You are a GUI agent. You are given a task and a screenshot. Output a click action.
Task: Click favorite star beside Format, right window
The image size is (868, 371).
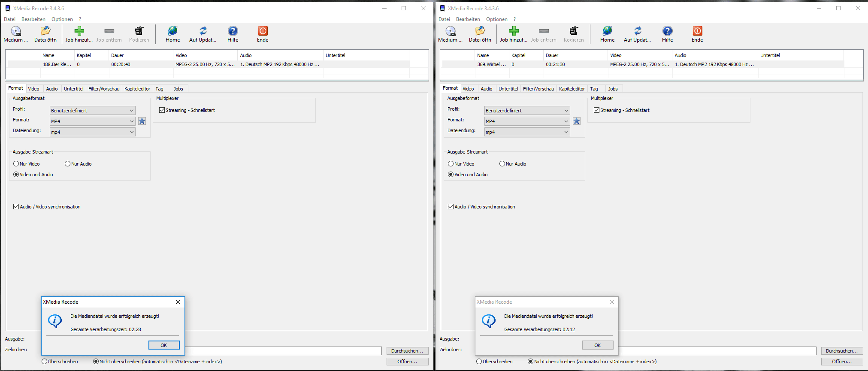577,121
